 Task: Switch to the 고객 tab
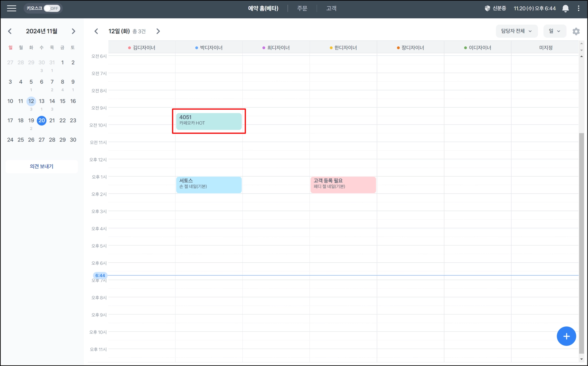point(331,8)
